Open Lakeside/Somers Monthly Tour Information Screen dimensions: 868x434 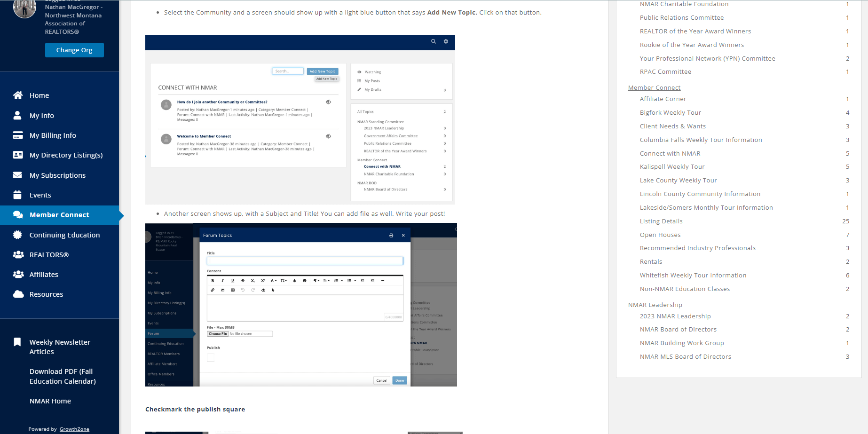coord(706,207)
